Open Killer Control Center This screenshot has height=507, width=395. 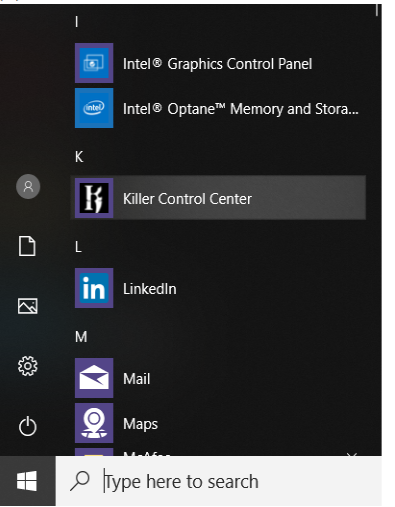tap(218, 198)
